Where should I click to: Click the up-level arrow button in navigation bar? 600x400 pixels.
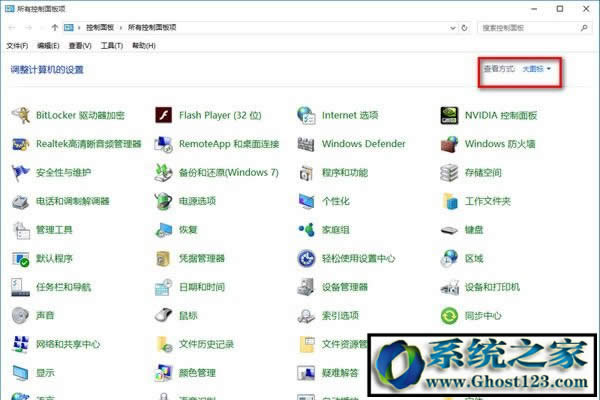55,27
